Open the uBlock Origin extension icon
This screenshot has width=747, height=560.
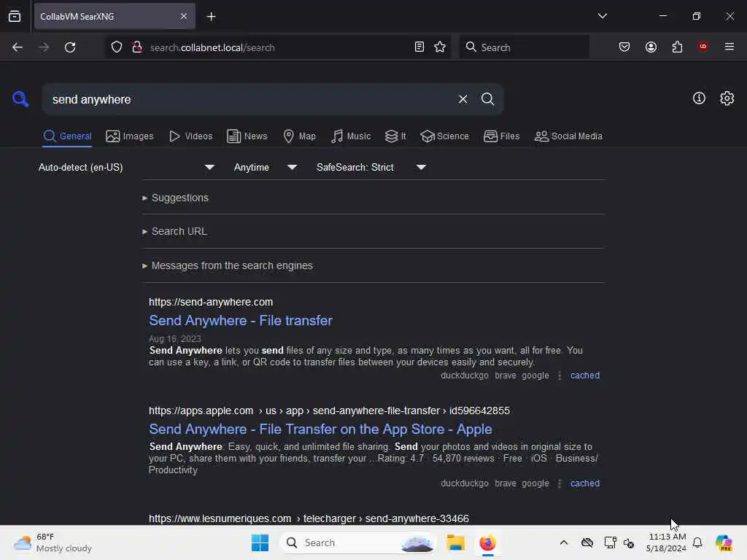pos(703,47)
